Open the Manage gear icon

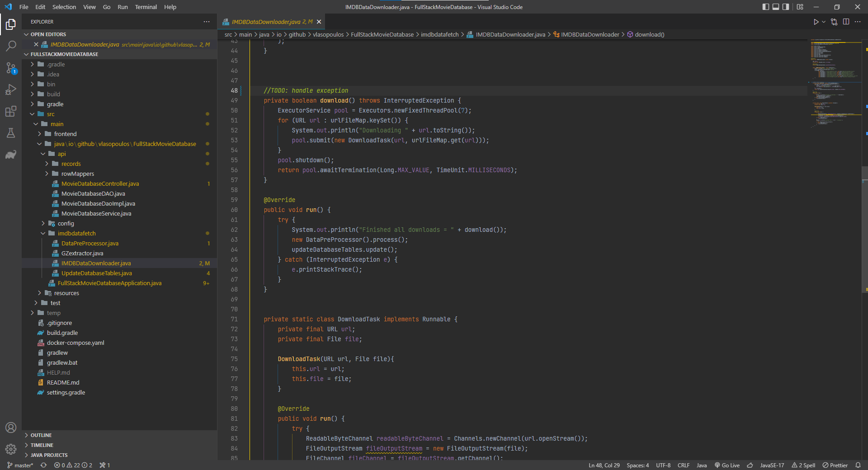tap(11, 449)
